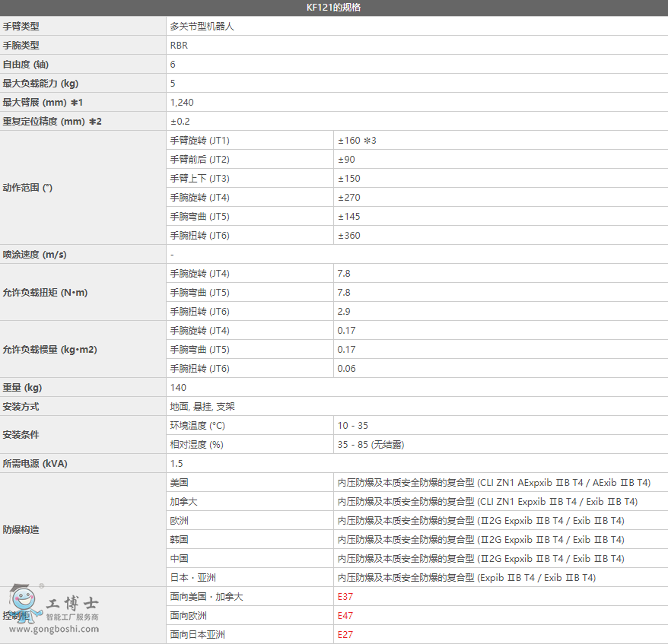Click the ±160 ※3 JT1 range value
This screenshot has height=644, width=668.
click(x=357, y=141)
